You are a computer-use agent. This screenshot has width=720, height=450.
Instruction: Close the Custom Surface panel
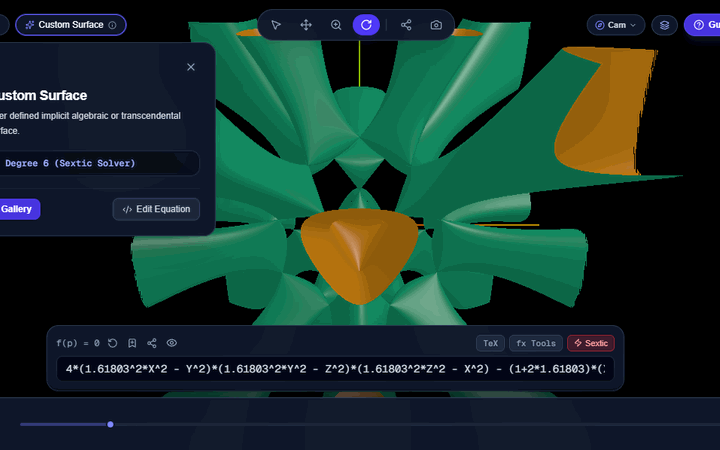point(191,67)
